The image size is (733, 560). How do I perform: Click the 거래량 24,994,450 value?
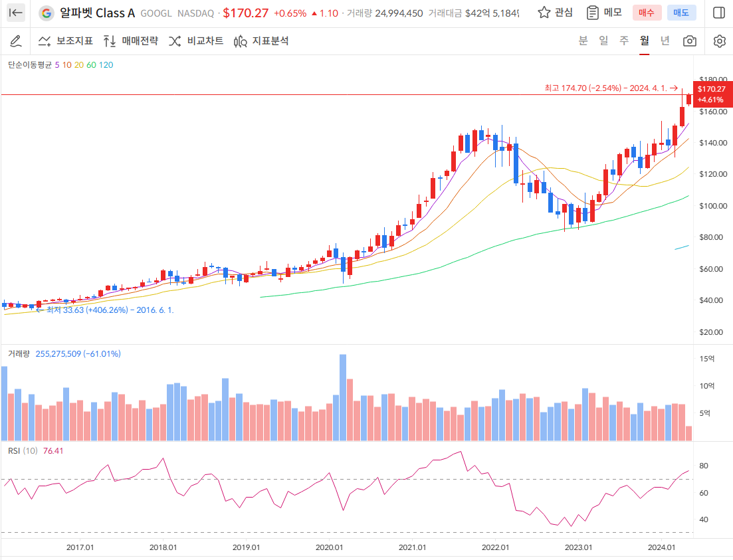385,13
